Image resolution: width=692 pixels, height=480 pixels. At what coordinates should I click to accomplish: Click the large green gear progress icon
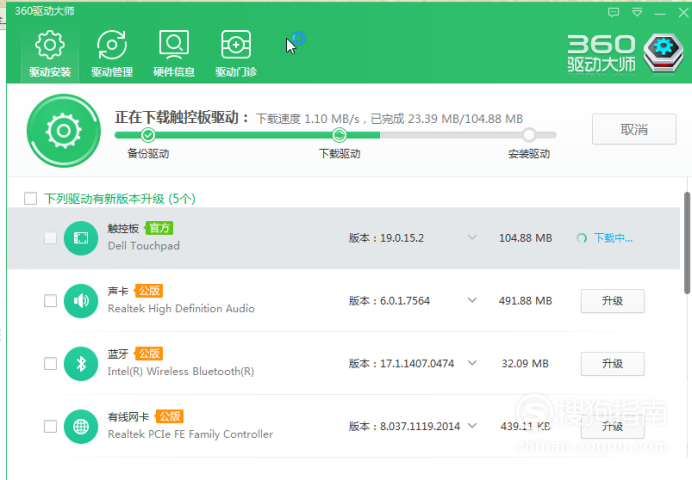[x=64, y=131]
